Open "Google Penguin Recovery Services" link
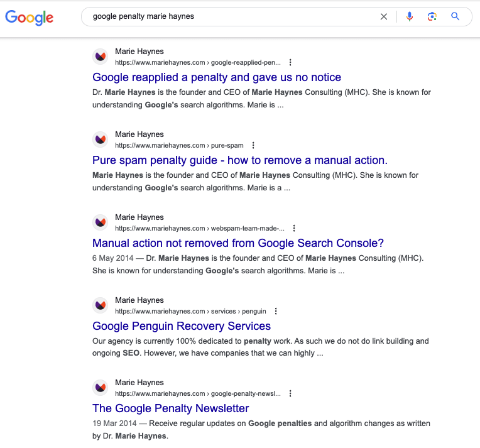This screenshot has width=480, height=448. [x=182, y=326]
